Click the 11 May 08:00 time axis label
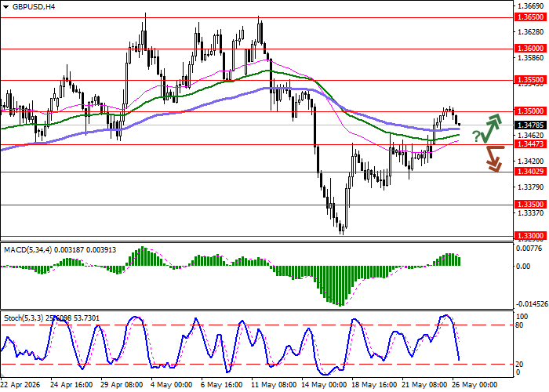 (x=273, y=385)
